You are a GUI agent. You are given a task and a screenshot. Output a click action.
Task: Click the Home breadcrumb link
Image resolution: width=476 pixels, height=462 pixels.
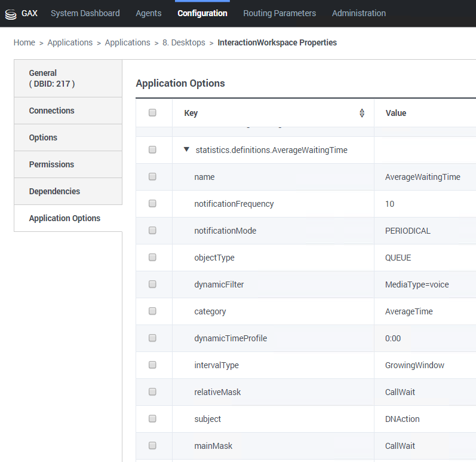pyautogui.click(x=24, y=42)
